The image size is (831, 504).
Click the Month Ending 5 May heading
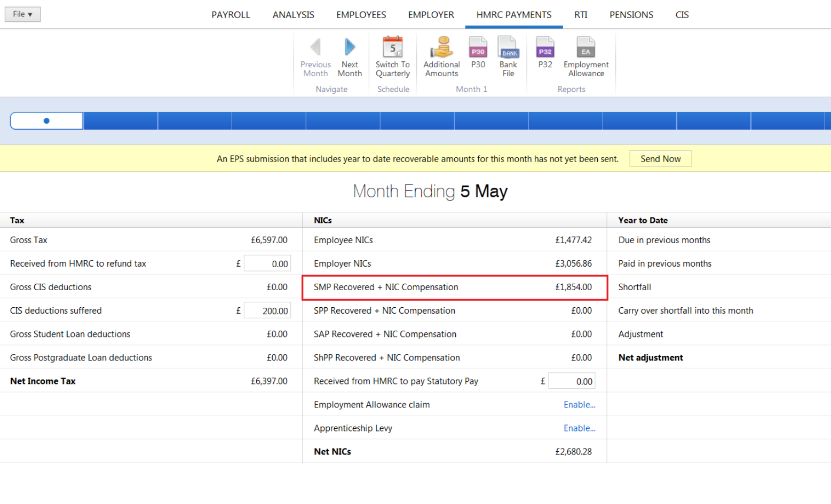[430, 191]
